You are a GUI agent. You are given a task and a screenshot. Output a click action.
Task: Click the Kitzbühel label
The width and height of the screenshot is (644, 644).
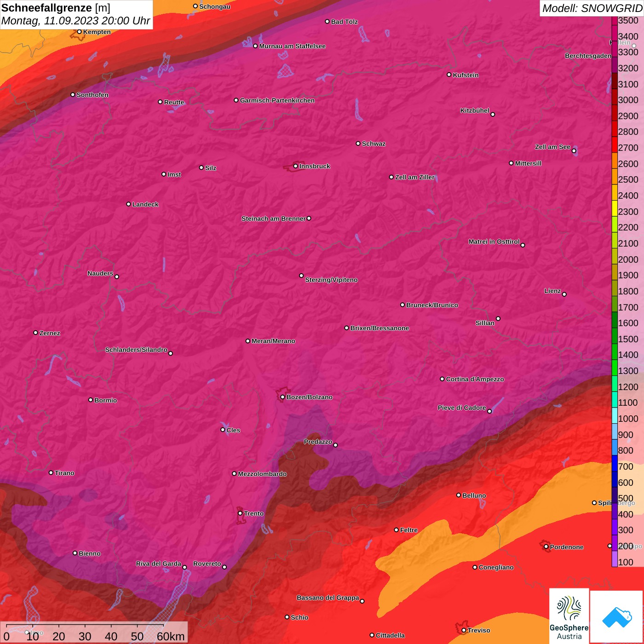point(475,110)
